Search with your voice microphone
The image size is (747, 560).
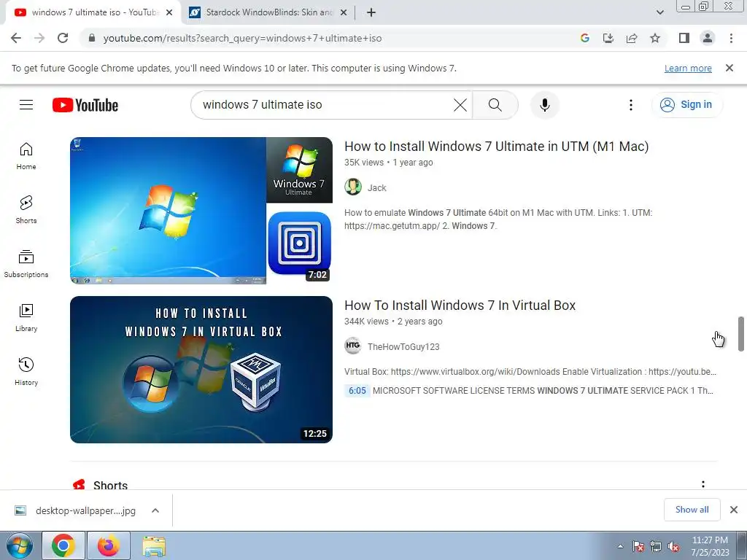545,105
